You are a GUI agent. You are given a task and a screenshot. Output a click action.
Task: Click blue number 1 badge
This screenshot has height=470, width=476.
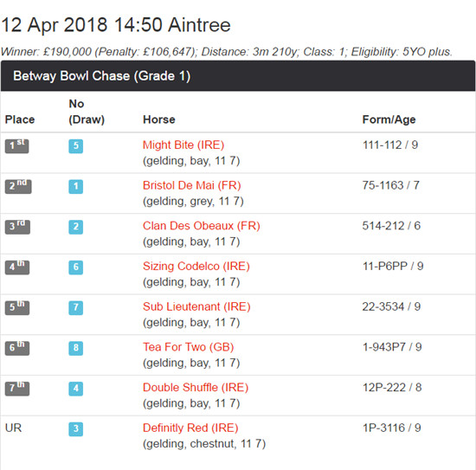tap(76, 186)
